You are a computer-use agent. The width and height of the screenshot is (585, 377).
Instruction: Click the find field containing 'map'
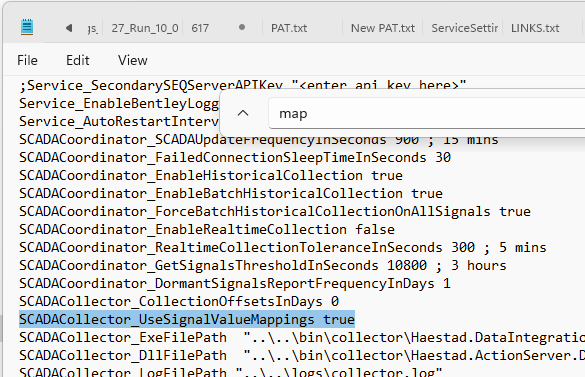(427, 113)
